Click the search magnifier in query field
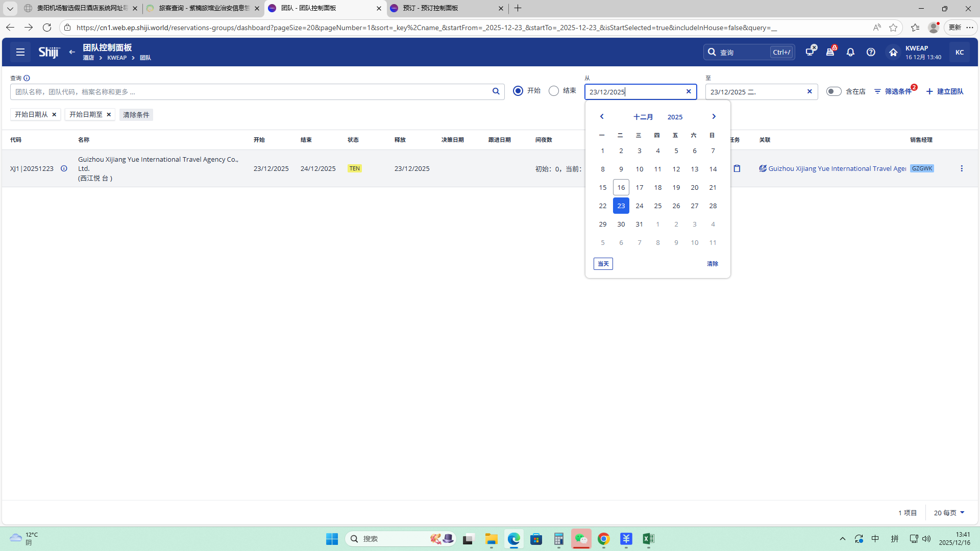The width and height of the screenshot is (980, 551). pos(496,91)
